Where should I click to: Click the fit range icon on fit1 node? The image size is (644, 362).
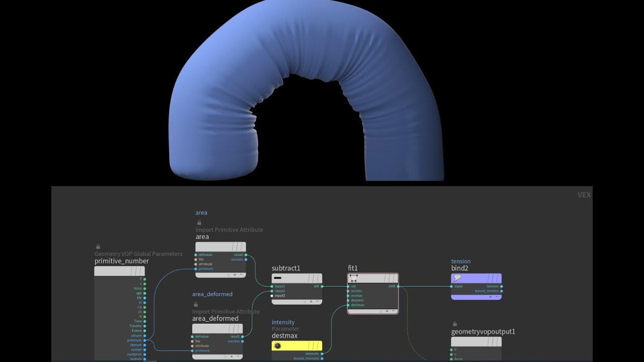click(x=354, y=278)
